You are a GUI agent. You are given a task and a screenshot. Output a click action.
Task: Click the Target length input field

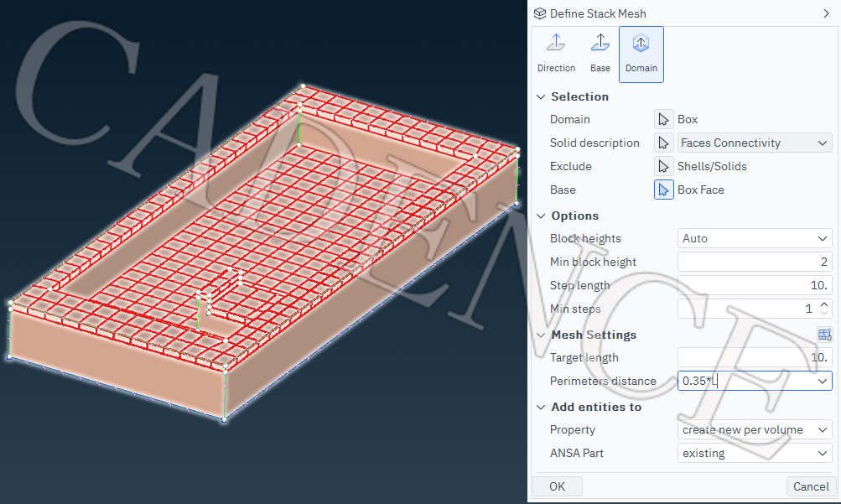coord(755,357)
